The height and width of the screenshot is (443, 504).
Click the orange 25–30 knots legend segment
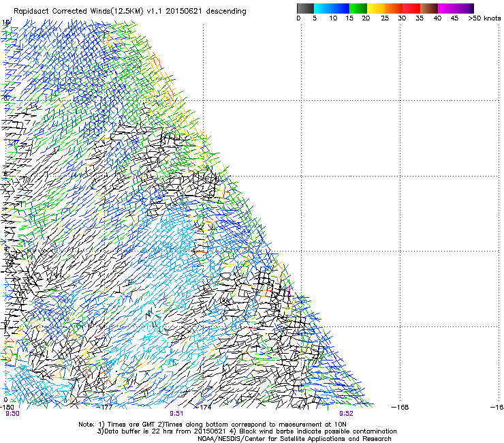[x=394, y=8]
